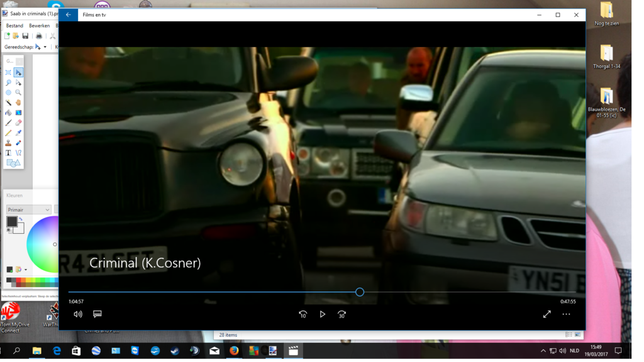Open the taskbar clock and calendar
The image size is (644, 362).
596,351
